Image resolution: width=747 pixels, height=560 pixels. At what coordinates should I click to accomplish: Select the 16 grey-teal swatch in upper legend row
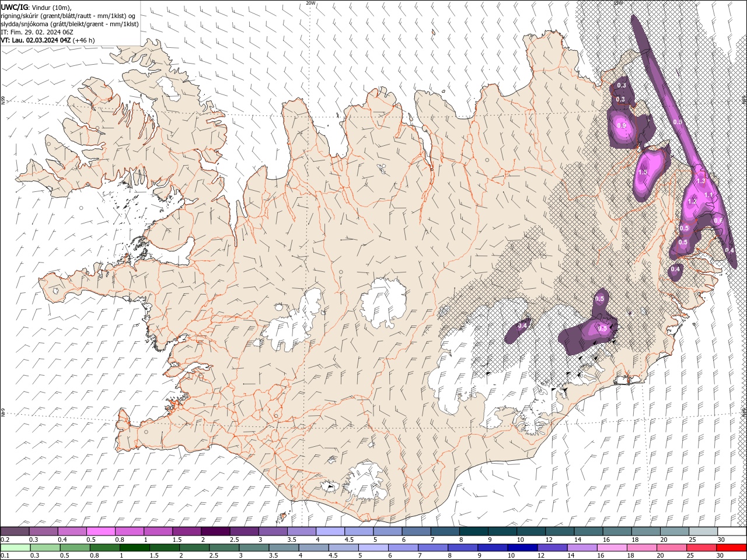coord(617,531)
